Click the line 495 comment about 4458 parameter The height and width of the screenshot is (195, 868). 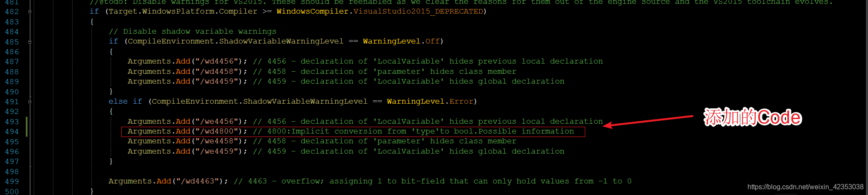384,141
